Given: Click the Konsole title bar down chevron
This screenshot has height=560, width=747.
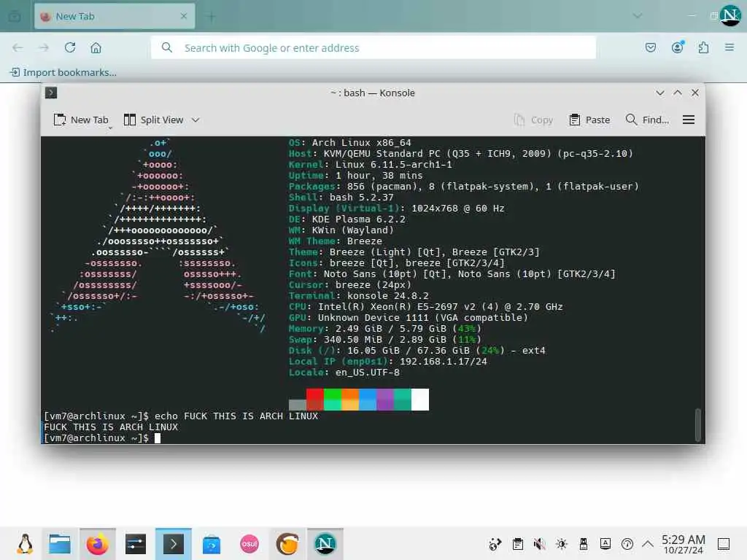Looking at the screenshot, I should (659, 93).
